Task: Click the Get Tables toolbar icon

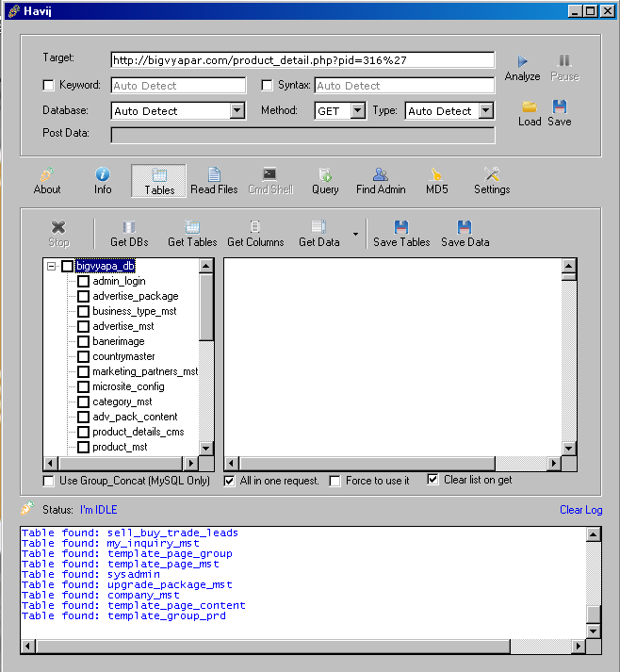Action: coord(192,227)
